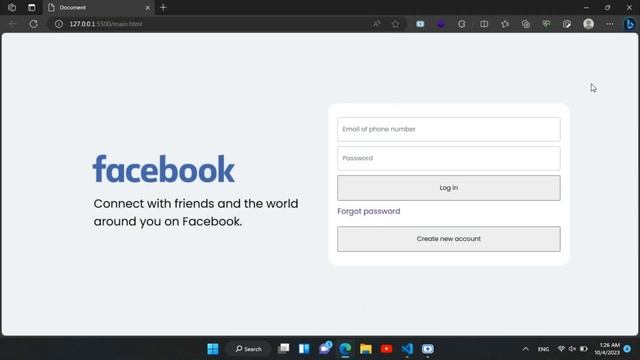This screenshot has height=360, width=640.
Task: Close the Document tab
Action: pos(148,7)
